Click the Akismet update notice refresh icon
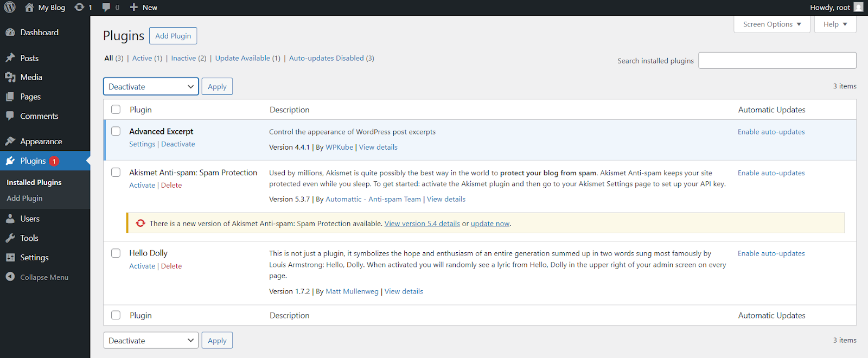 click(x=141, y=223)
